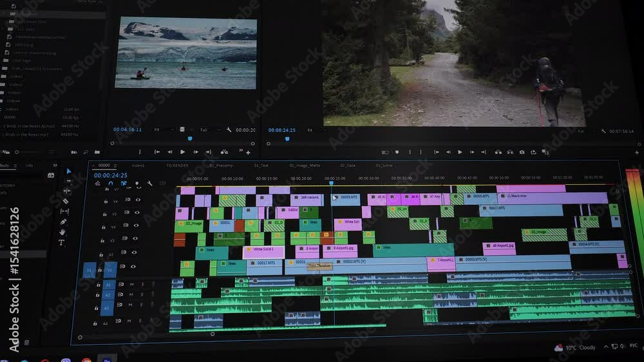Select the Type tool
Viewport: 644px width, 362px height.
pyautogui.click(x=61, y=243)
